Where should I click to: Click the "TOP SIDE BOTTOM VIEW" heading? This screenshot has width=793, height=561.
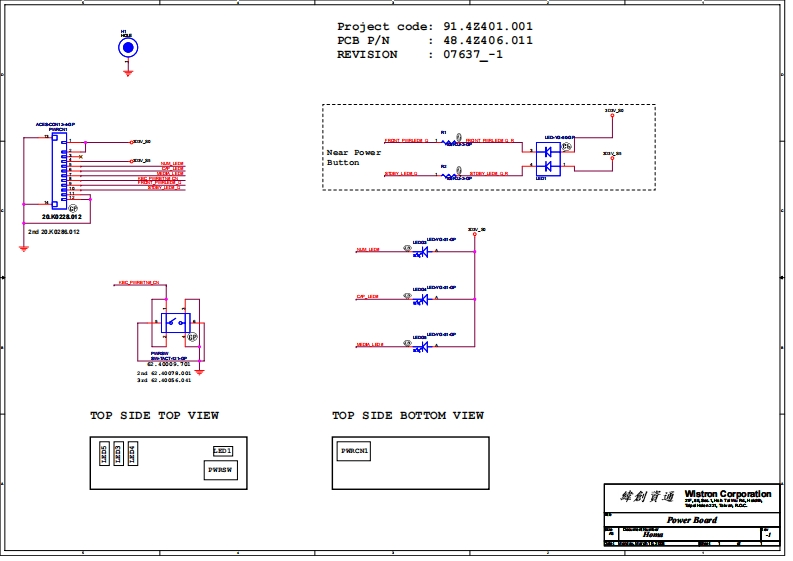coord(408,415)
